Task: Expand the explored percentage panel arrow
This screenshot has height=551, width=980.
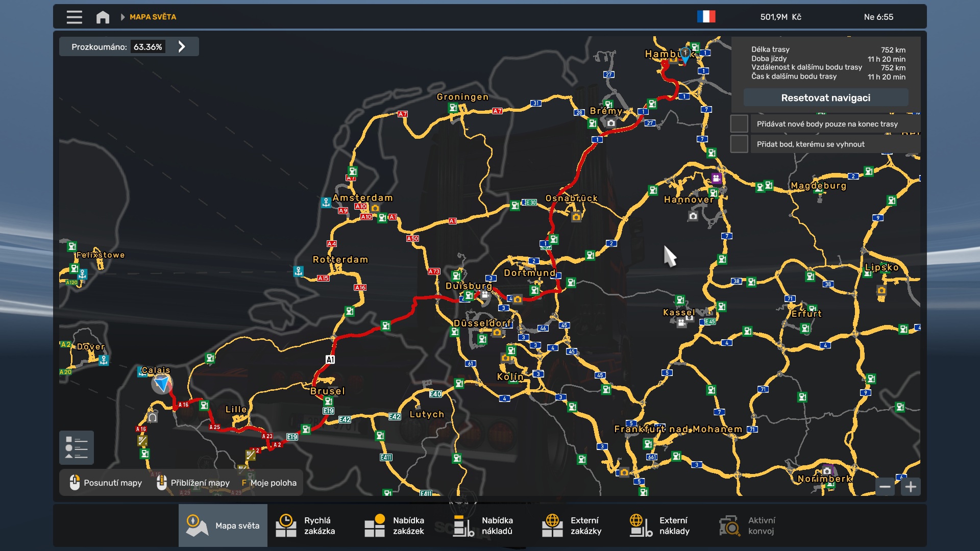Action: 182,47
